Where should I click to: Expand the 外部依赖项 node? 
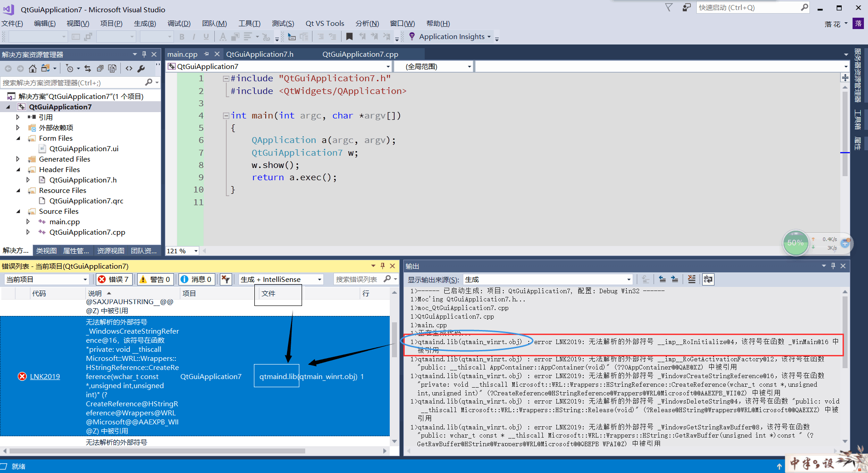(18, 128)
